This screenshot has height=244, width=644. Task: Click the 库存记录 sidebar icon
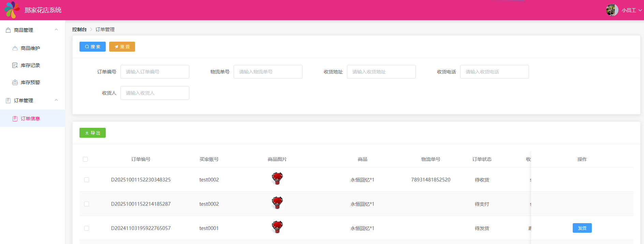(x=15, y=65)
